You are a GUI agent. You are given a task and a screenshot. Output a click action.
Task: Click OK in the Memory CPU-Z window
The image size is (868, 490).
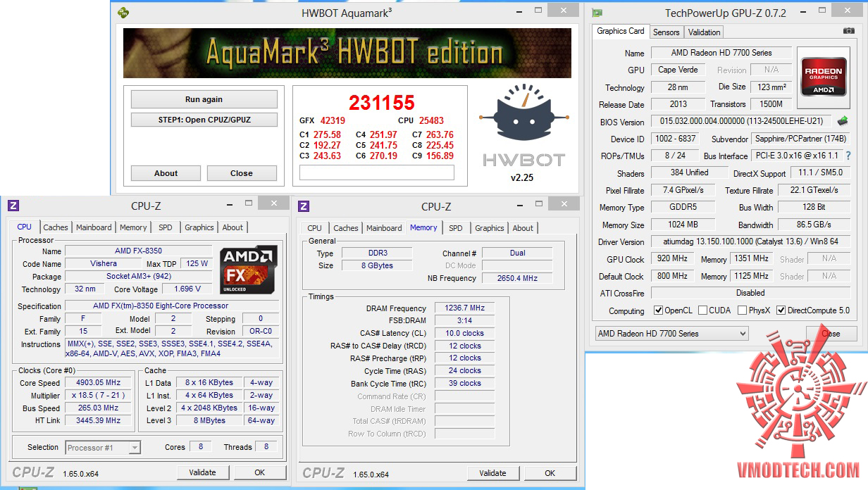550,473
